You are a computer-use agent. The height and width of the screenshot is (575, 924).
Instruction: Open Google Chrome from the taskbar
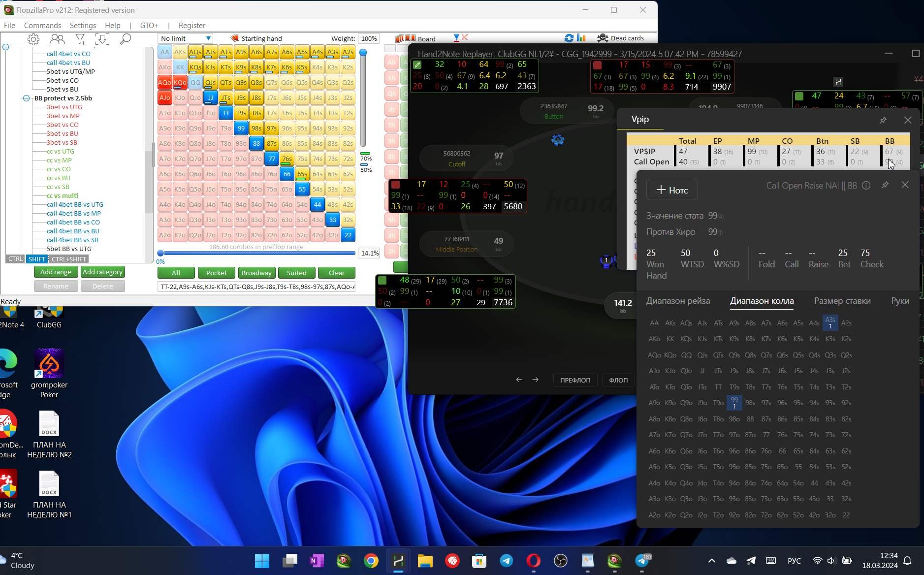click(371, 560)
